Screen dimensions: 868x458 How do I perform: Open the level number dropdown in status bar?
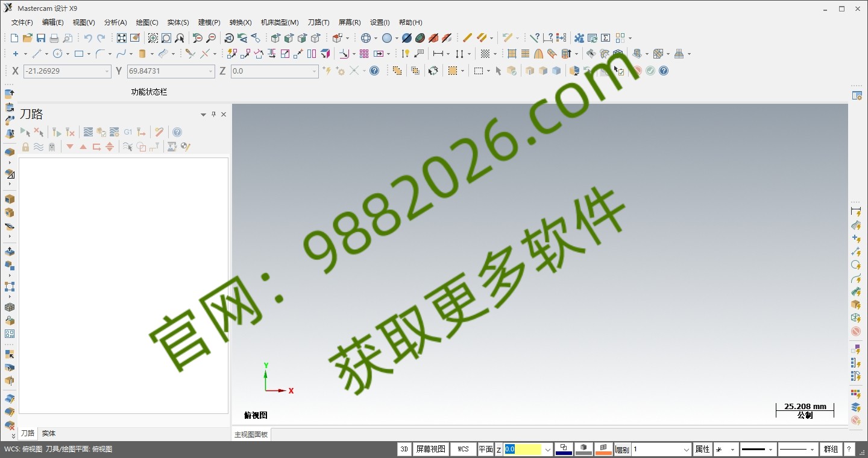[686, 450]
